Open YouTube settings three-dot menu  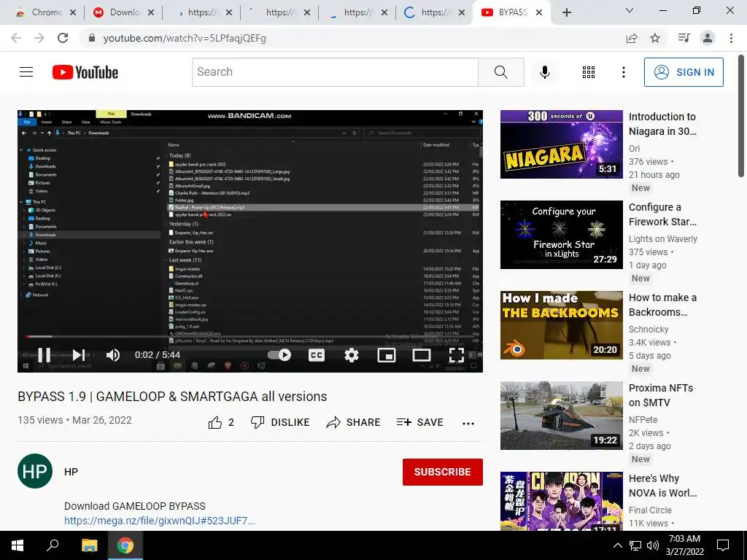(623, 72)
